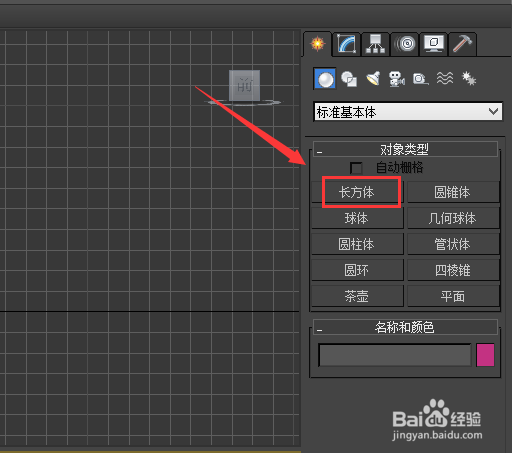Open the Create panel tab
This screenshot has width=512, height=453.
pyautogui.click(x=317, y=44)
